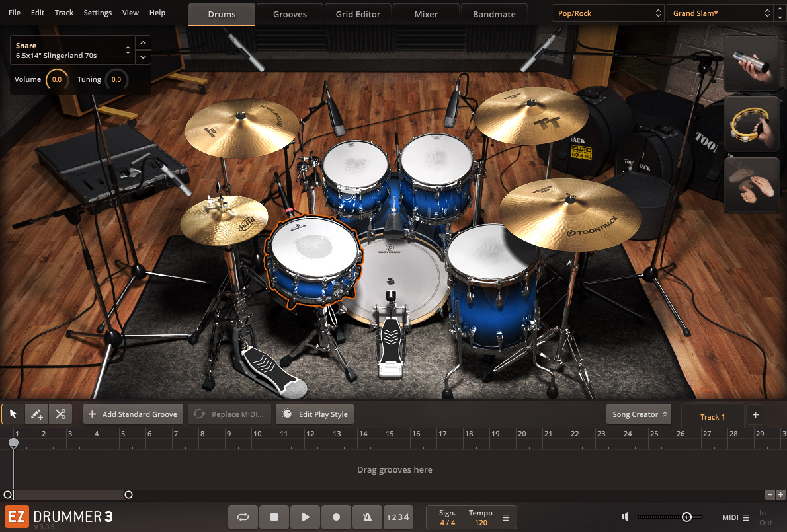The height and width of the screenshot is (532, 787).
Task: Click the Edit Play Style button
Action: 315,414
